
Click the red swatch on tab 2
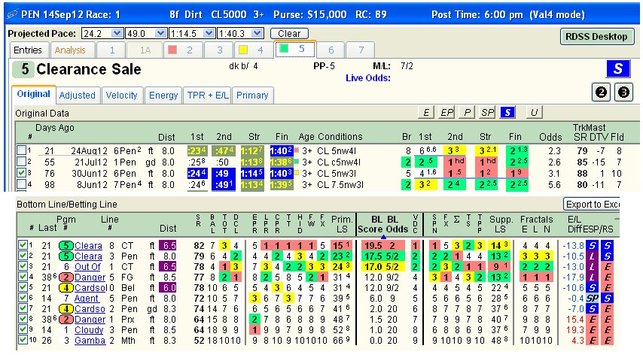172,50
